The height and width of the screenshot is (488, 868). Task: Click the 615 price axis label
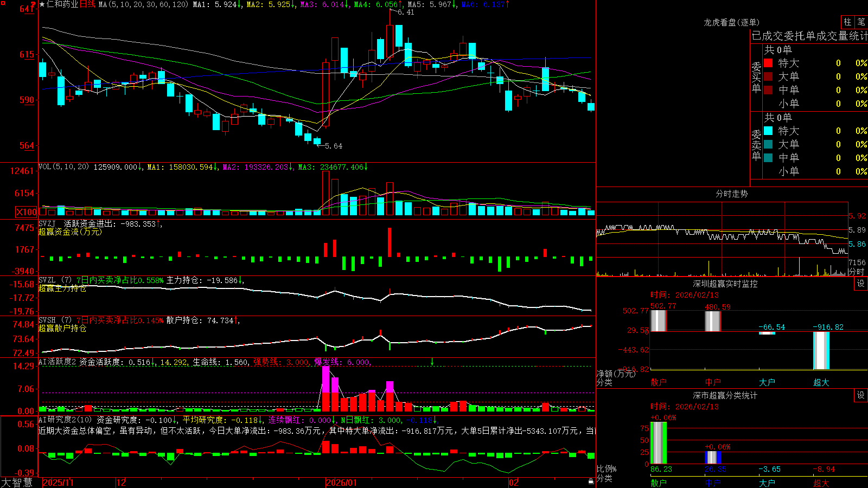pyautogui.click(x=27, y=54)
